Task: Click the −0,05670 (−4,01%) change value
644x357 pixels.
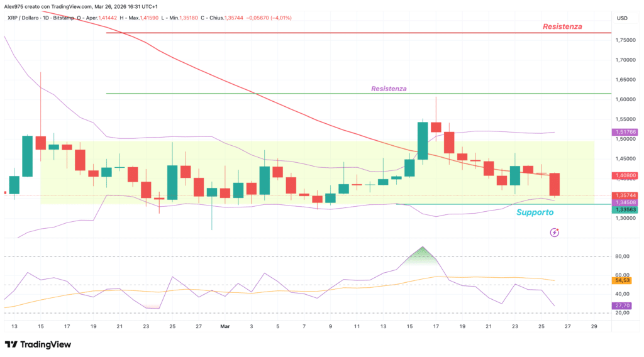Action: [269, 18]
